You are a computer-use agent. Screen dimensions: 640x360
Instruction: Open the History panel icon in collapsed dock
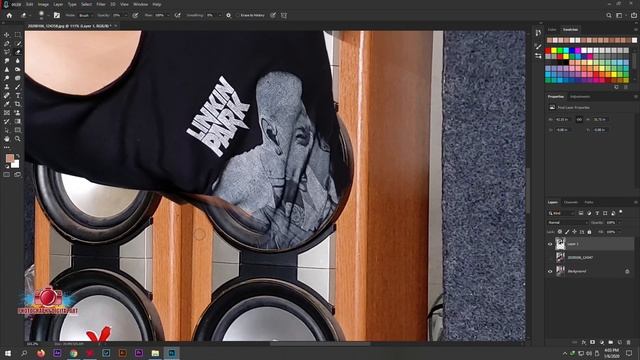pyautogui.click(x=538, y=33)
